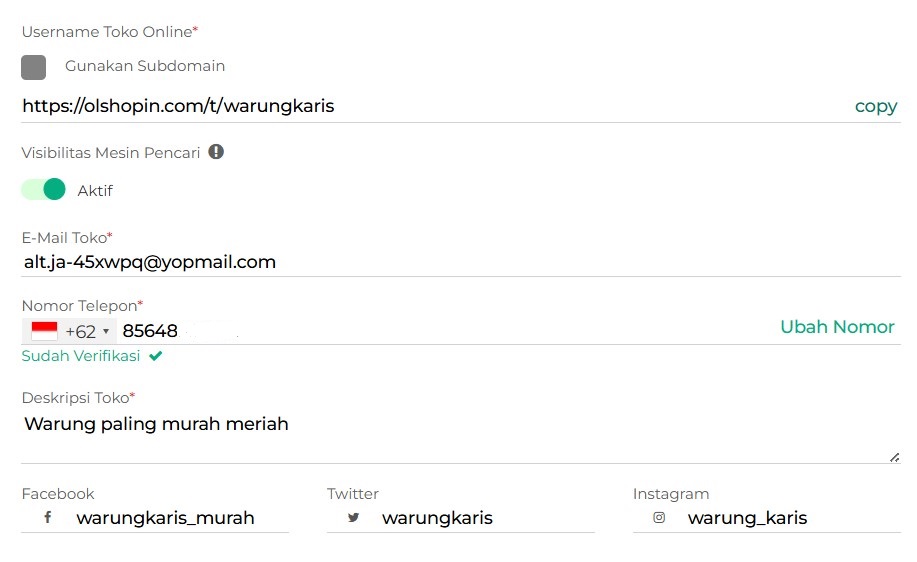Click the Facebook icon
The height and width of the screenshot is (562, 917).
(47, 518)
